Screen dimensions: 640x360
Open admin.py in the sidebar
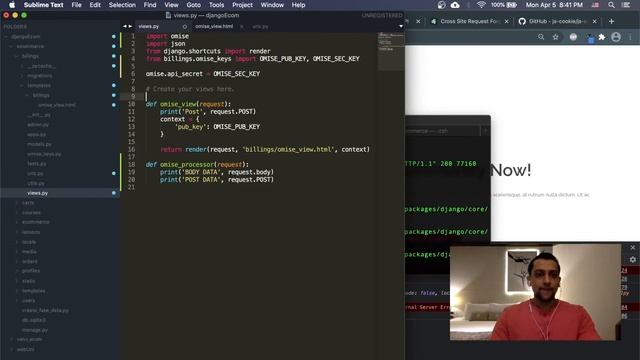[x=38, y=124]
